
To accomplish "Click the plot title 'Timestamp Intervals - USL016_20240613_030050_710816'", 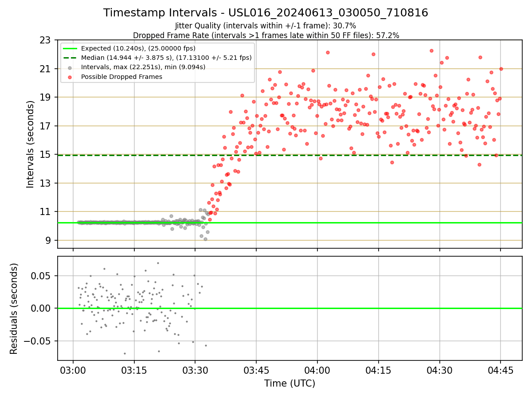I will tap(266, 13).
